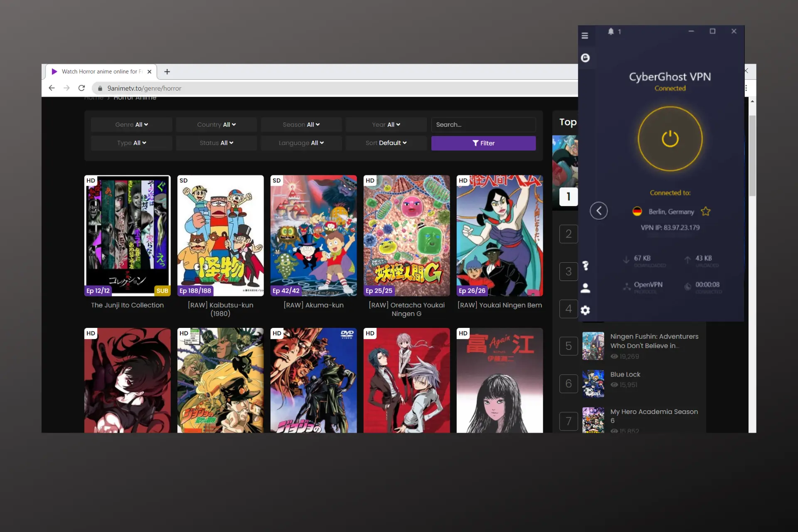Click the CyberGhost settings gear icon
Image resolution: width=798 pixels, height=532 pixels.
pos(586,309)
